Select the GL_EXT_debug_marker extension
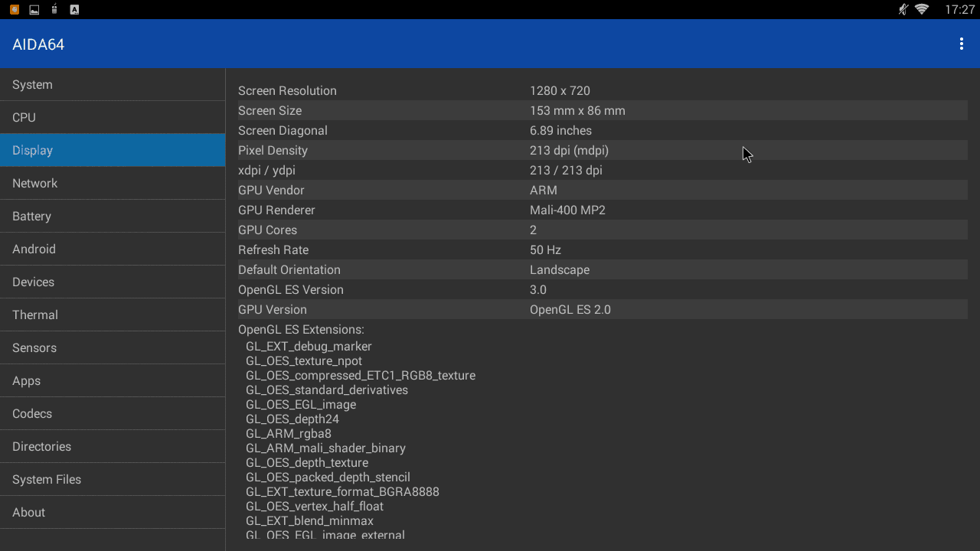The width and height of the screenshot is (980, 551). tap(309, 347)
